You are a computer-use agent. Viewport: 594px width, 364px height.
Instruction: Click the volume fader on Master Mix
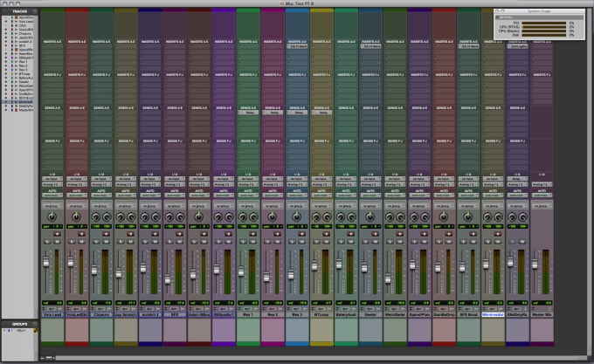pyautogui.click(x=535, y=264)
